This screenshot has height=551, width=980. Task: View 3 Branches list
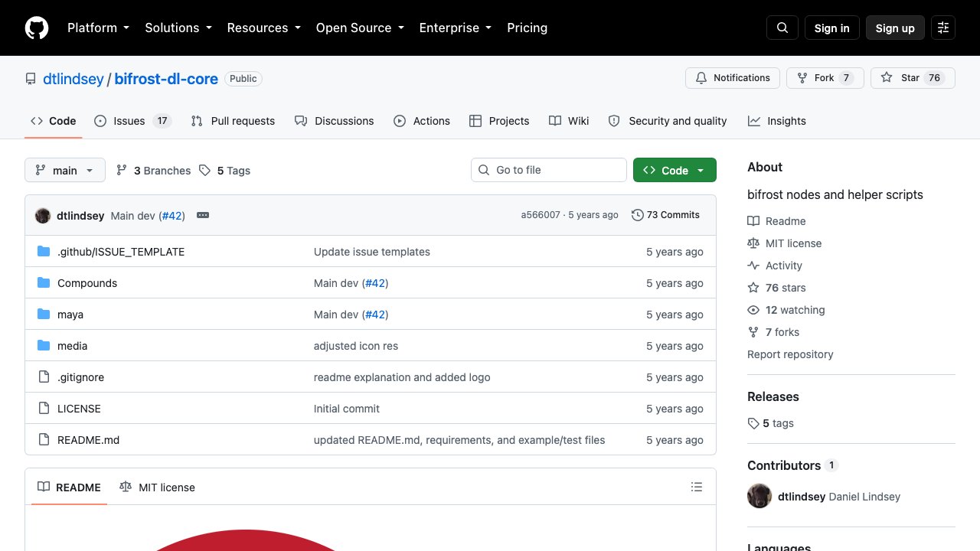click(153, 171)
